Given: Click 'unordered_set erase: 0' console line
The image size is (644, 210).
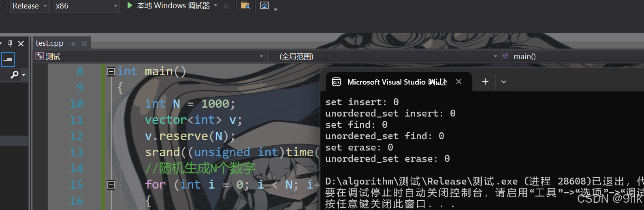Looking at the screenshot, I should 388,159.
